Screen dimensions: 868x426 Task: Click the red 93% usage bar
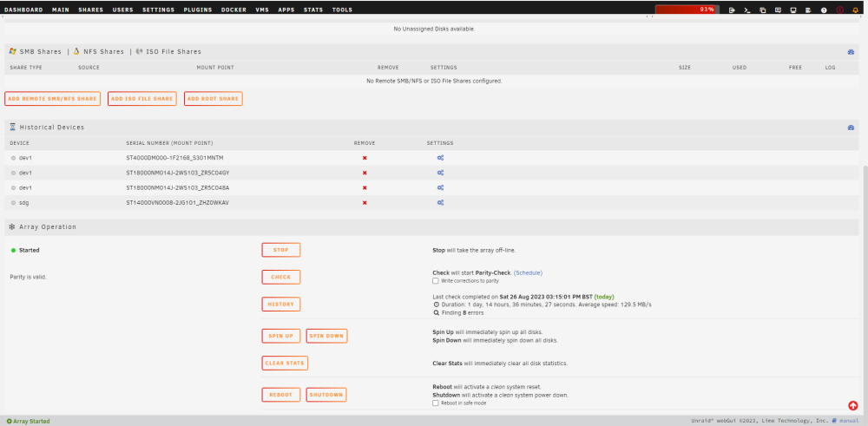687,10
